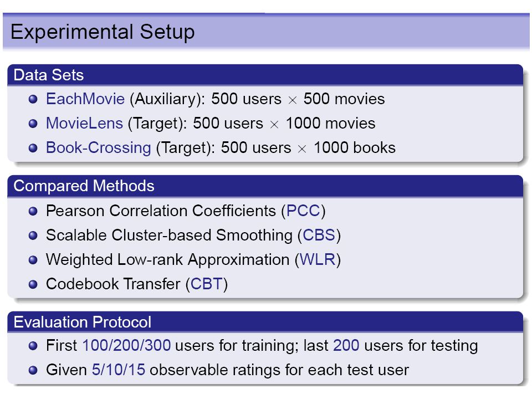The width and height of the screenshot is (532, 399).
Task: Click the 100/200/300 training users text
Action: click(x=126, y=345)
